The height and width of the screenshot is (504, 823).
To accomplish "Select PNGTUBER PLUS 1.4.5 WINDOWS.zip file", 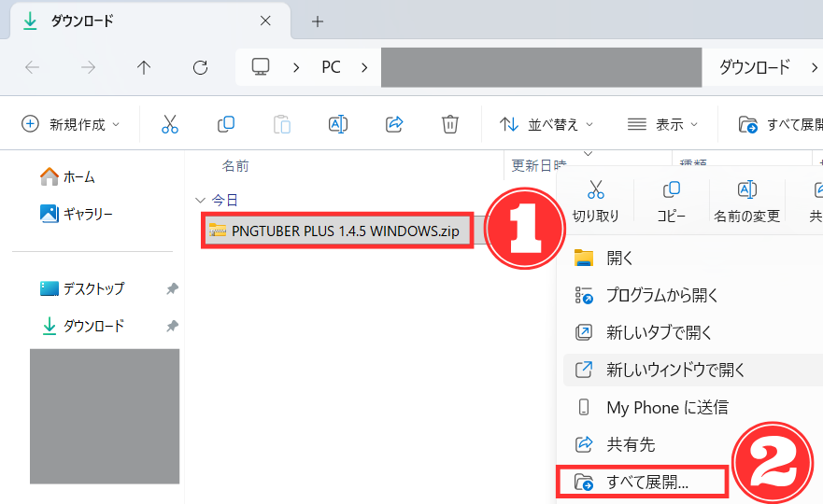I will 337,231.
